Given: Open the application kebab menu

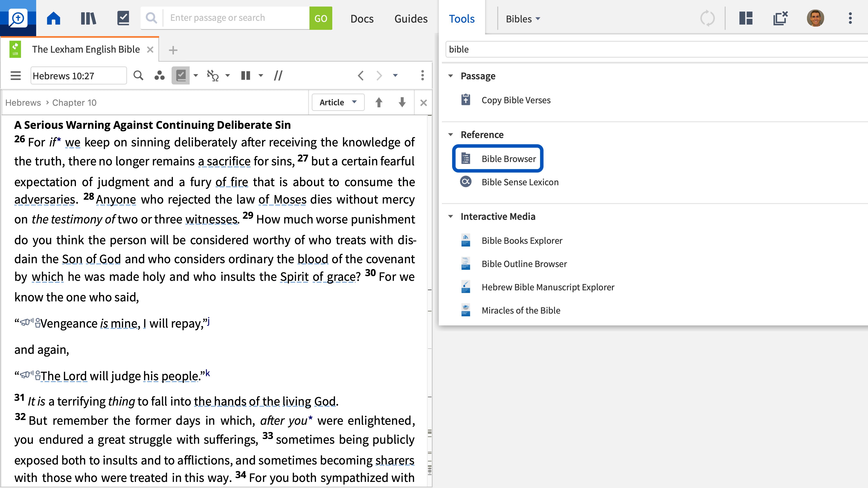Looking at the screenshot, I should pyautogui.click(x=850, y=18).
